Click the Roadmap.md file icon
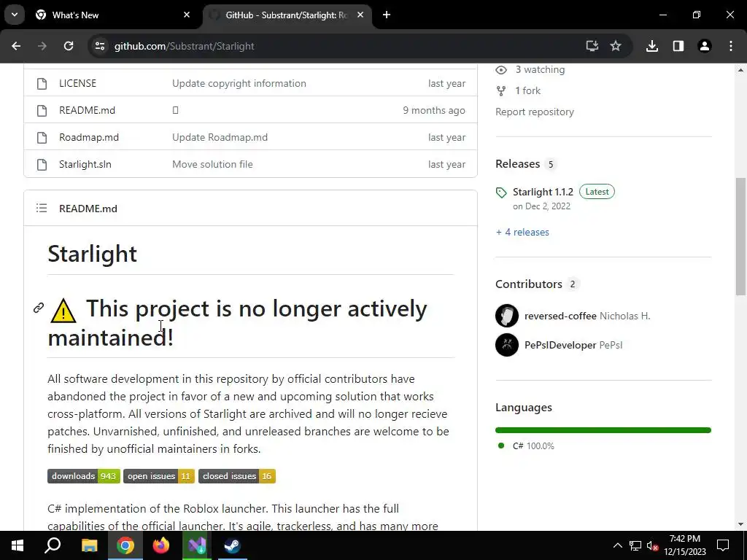 pyautogui.click(x=42, y=138)
